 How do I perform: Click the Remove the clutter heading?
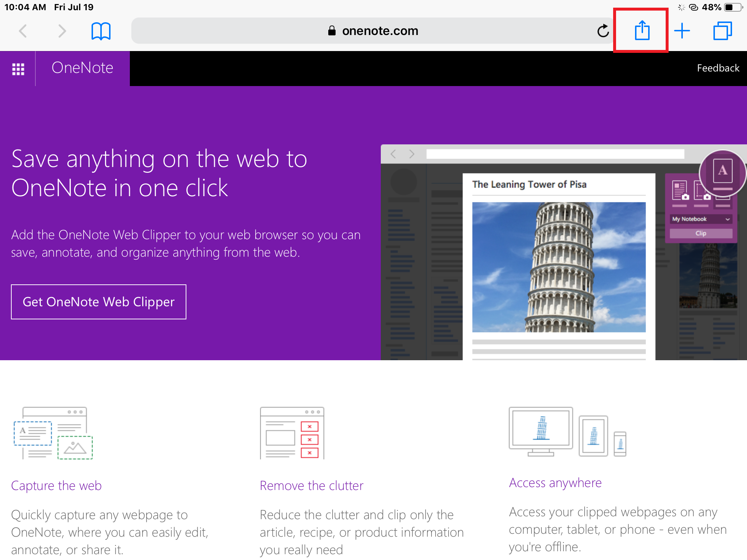pyautogui.click(x=311, y=486)
